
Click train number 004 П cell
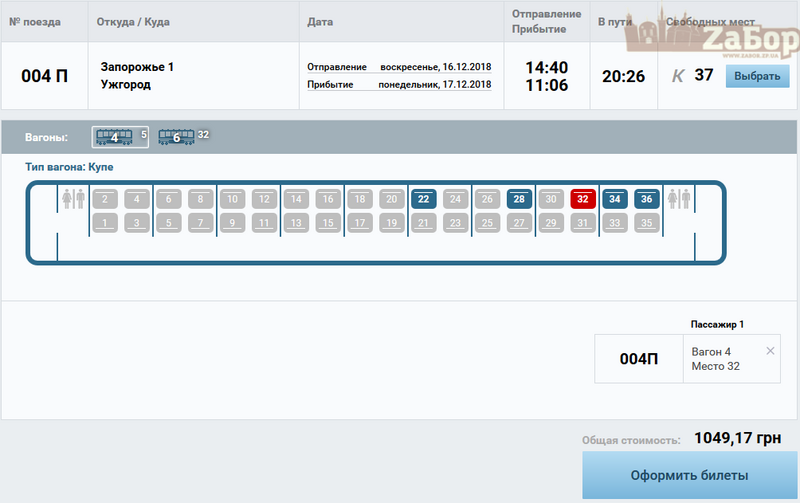[45, 76]
